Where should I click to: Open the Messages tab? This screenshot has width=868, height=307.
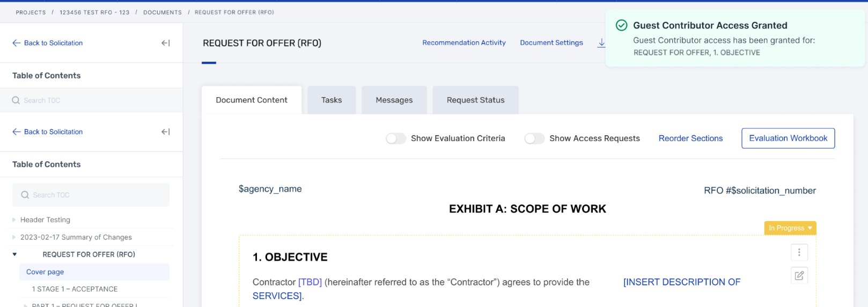(x=394, y=100)
